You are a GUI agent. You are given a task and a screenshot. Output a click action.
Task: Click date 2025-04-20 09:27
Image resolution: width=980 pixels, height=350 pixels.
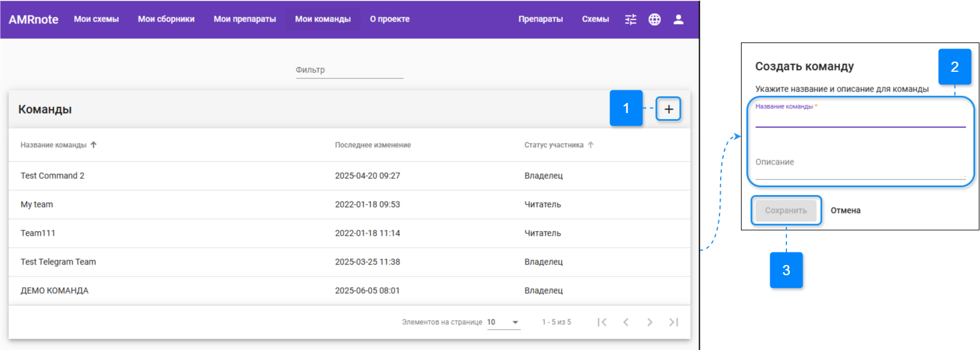click(367, 176)
